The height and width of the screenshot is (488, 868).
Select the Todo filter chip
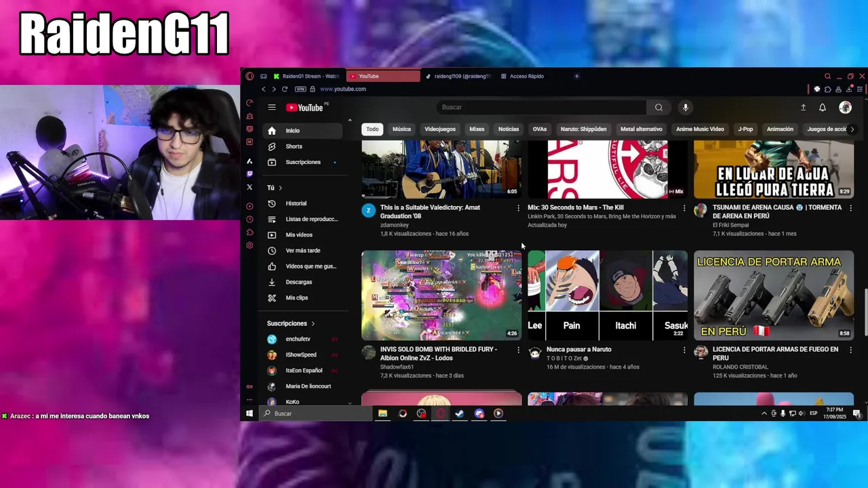(372, 129)
